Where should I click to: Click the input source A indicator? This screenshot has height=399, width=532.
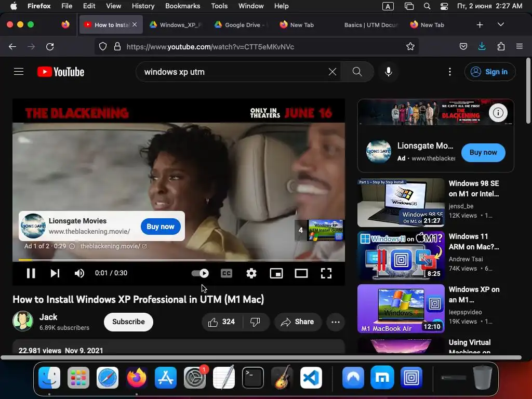click(x=388, y=6)
